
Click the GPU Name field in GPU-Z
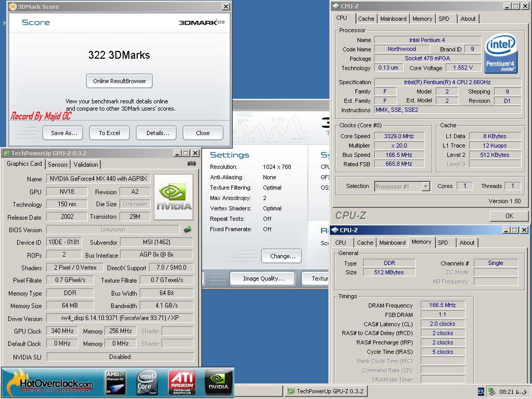98,179
